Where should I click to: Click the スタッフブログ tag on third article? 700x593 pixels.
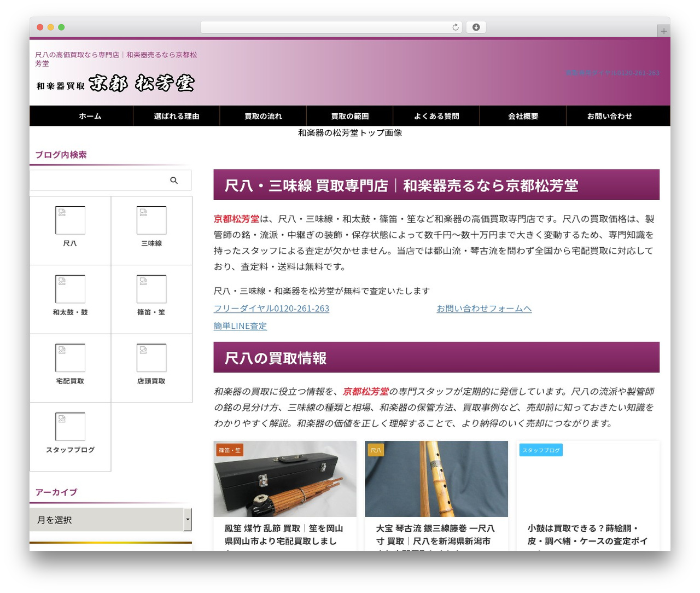(x=541, y=450)
